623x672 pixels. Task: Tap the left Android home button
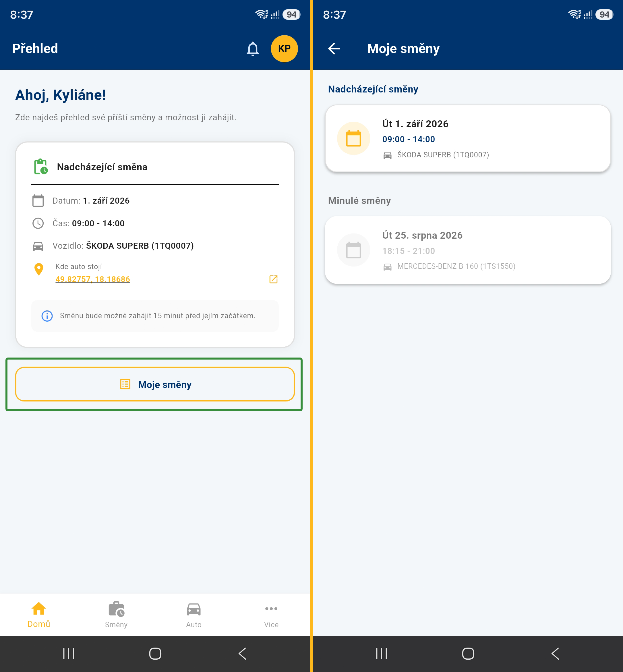point(155,653)
